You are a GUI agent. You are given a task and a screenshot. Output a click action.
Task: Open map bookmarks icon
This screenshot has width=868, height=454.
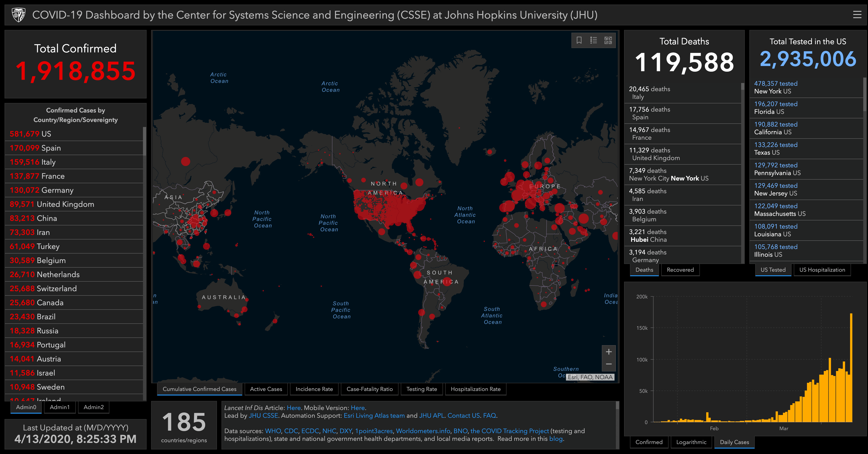pyautogui.click(x=579, y=40)
